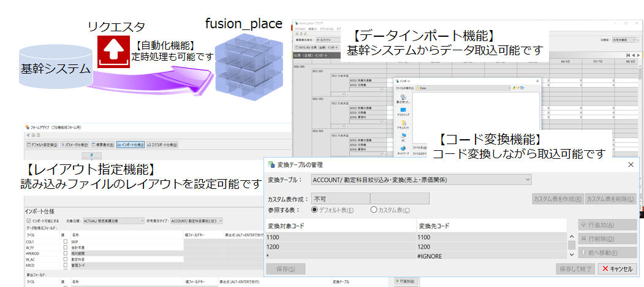
Task: Switch to エクスポート仕様 tab
Action: pos(162,145)
